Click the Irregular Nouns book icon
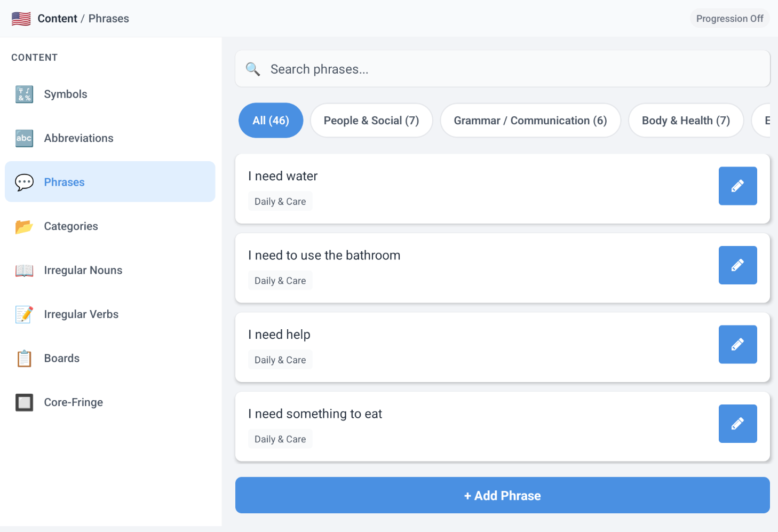 [24, 271]
